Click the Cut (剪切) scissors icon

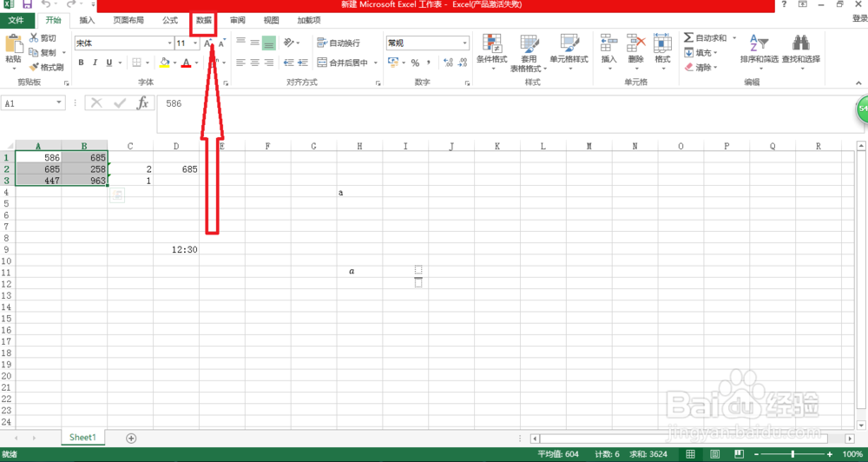(34, 37)
